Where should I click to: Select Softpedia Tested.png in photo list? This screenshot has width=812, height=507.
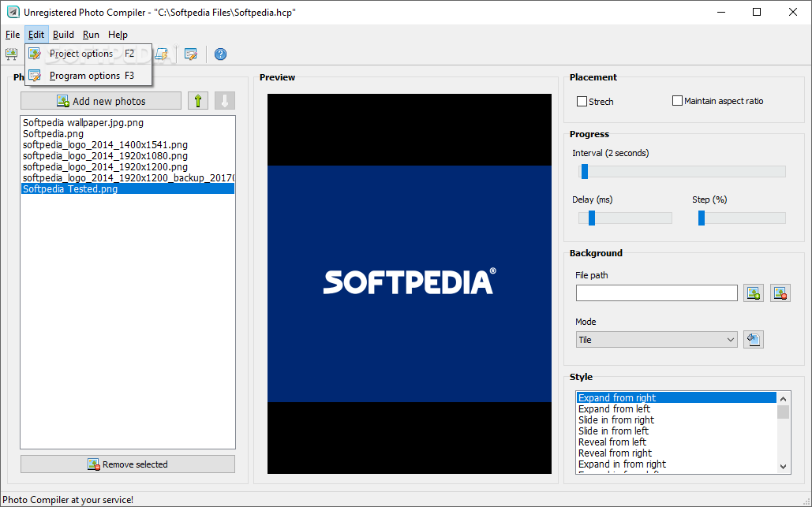click(x=128, y=188)
